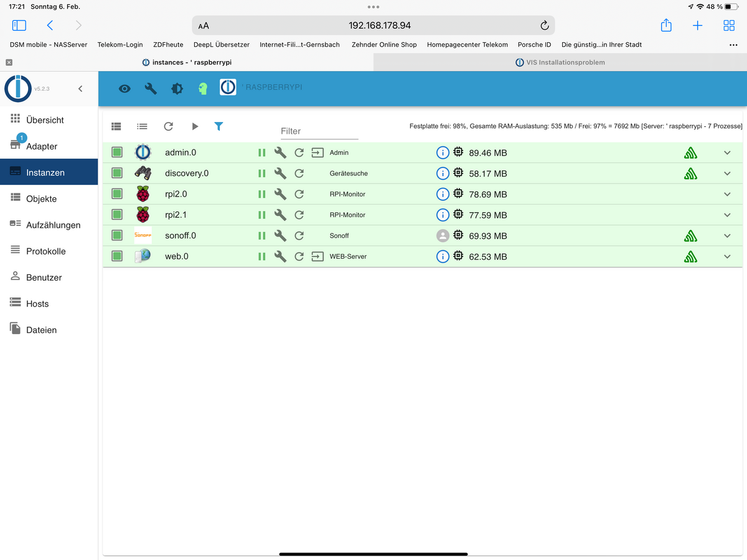Switch to list view of instances

tap(142, 126)
